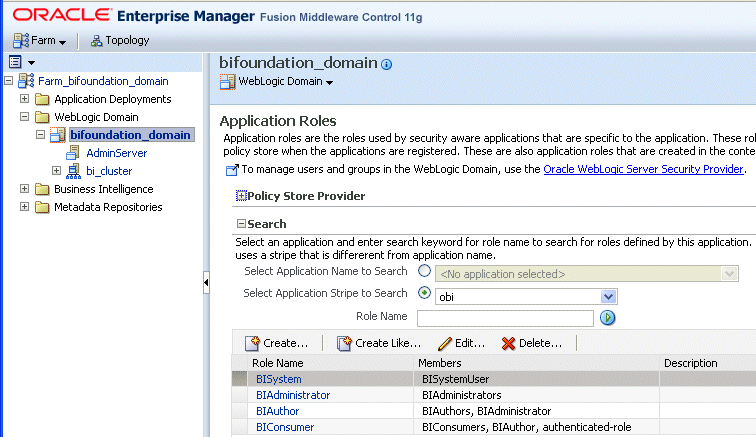This screenshot has height=437, width=756.
Task: Expand the Metadata Repositories folder
Action: [25, 206]
